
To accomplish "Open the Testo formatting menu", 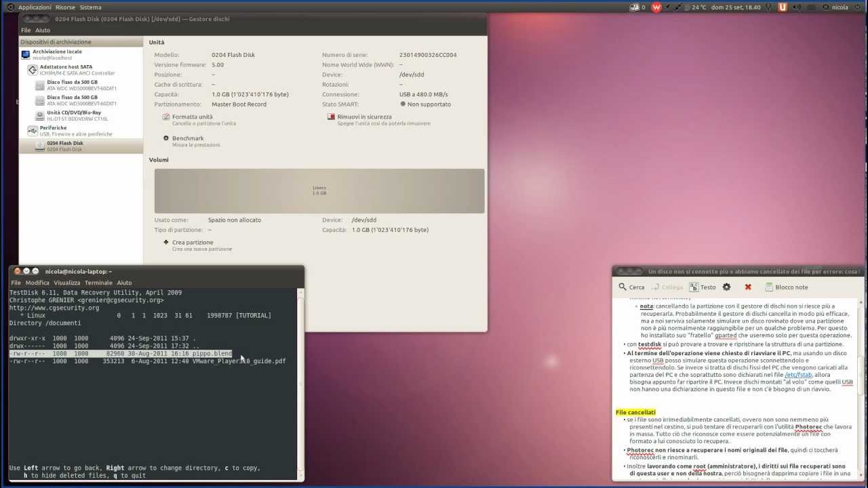I will point(703,287).
